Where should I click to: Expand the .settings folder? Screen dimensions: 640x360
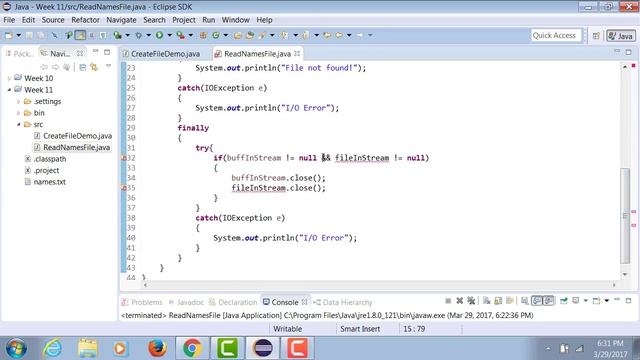(x=18, y=101)
